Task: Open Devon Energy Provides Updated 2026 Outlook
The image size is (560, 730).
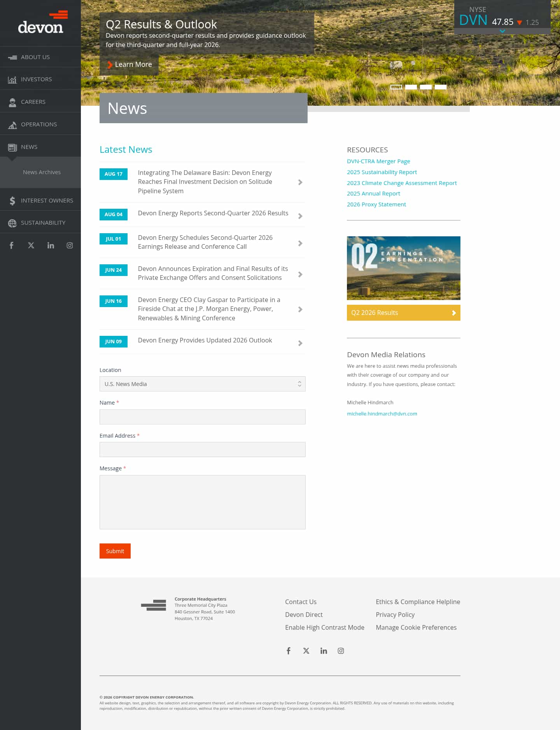Action: [205, 341]
